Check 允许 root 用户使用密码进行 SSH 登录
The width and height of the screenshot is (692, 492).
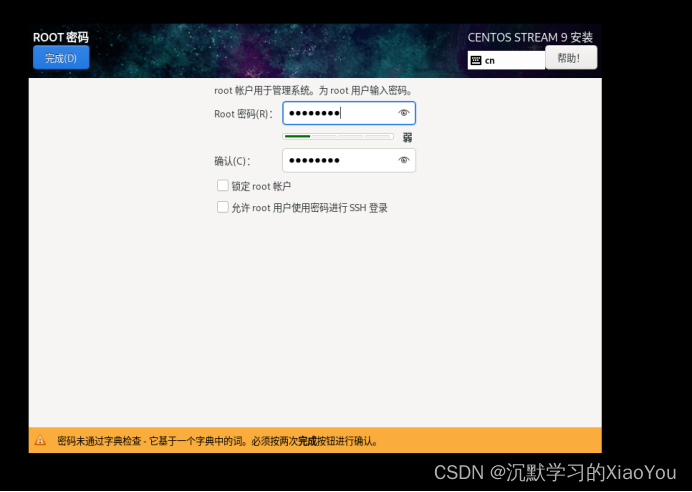[223, 207]
